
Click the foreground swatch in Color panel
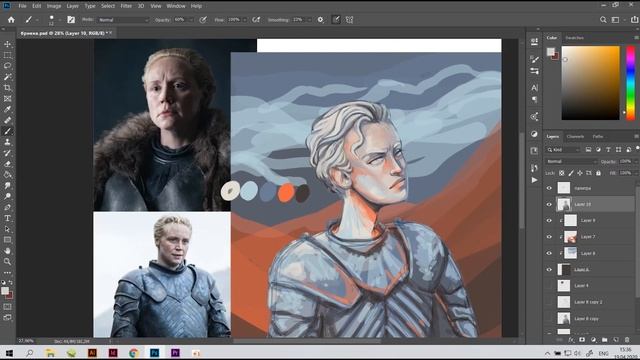tap(551, 51)
